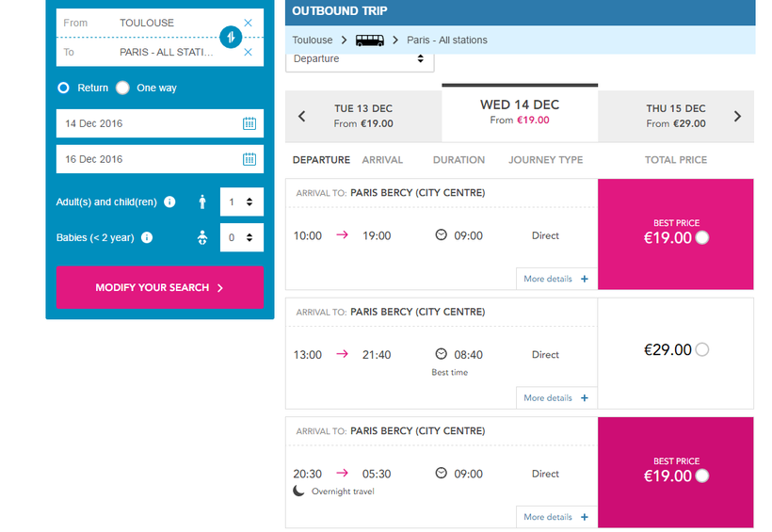Click the Modify Your Search button

[159, 287]
